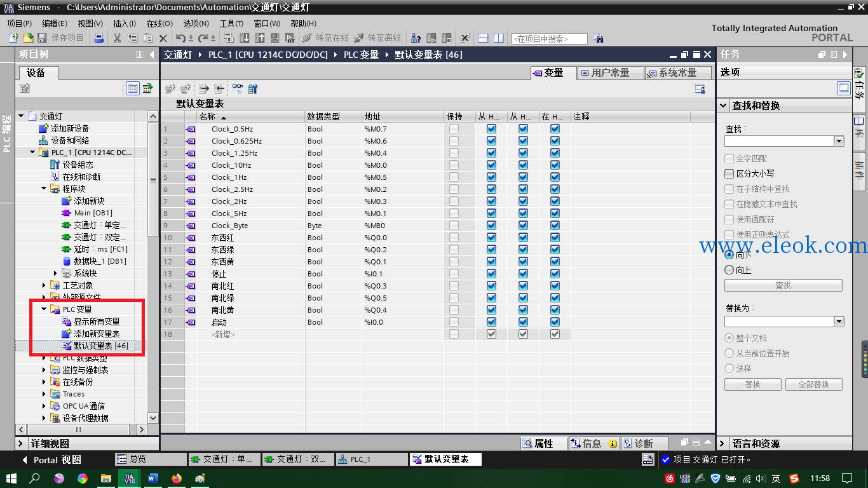Image resolution: width=868 pixels, height=488 pixels.
Task: Open the 项目(P) menu
Action: (20, 24)
